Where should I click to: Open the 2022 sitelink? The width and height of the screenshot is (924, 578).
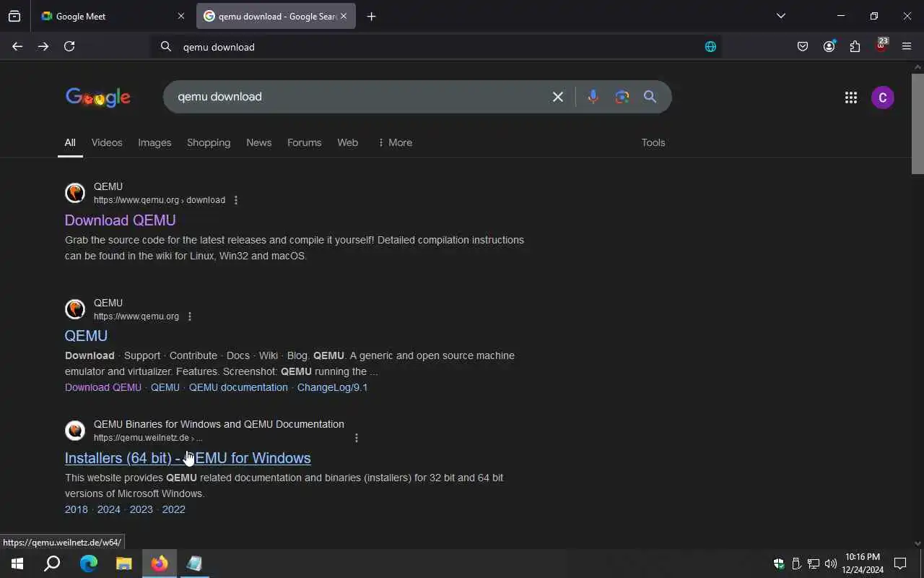(174, 509)
